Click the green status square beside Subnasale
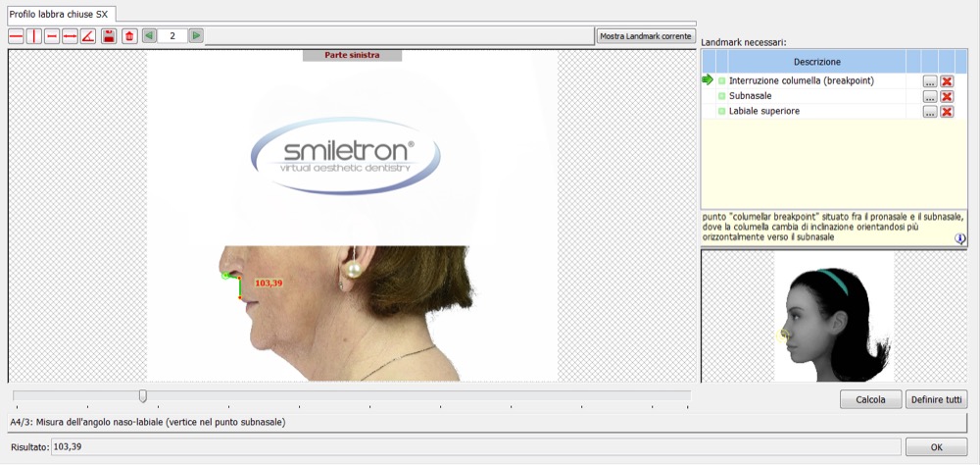Viewport: 980px width, 465px height. (722, 96)
